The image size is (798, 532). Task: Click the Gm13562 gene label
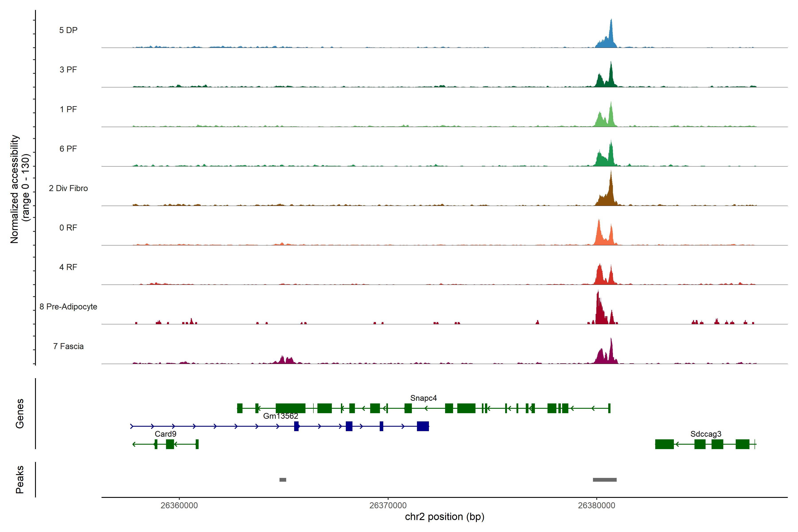click(x=281, y=416)
